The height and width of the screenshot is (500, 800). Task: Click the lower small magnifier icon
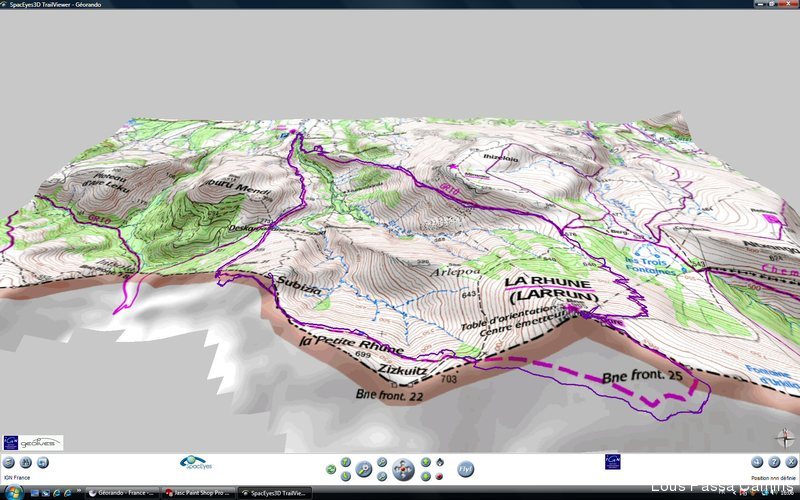(x=382, y=476)
